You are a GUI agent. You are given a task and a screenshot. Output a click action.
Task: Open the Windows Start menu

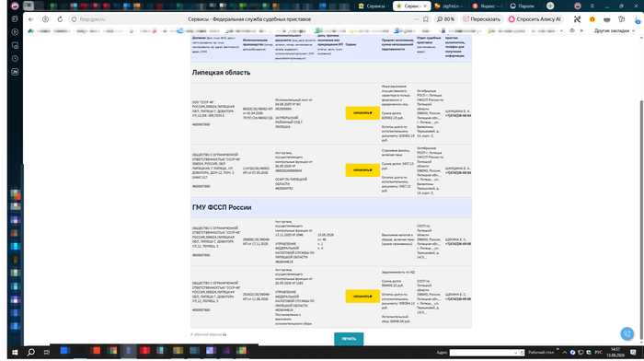point(15,352)
